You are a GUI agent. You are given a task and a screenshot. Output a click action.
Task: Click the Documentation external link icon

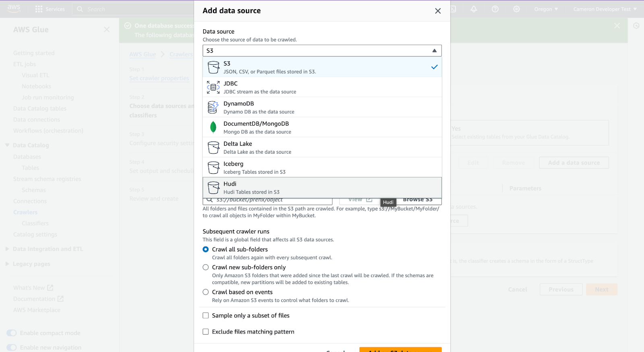click(x=60, y=299)
